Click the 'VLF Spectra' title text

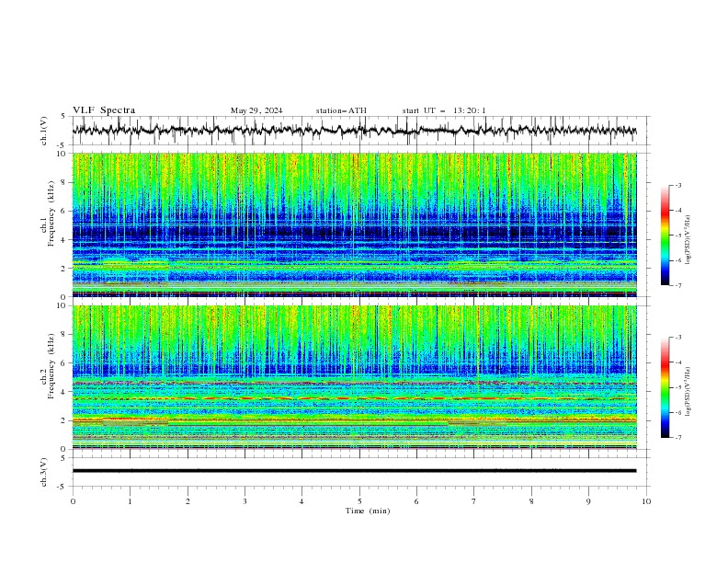tap(104, 110)
